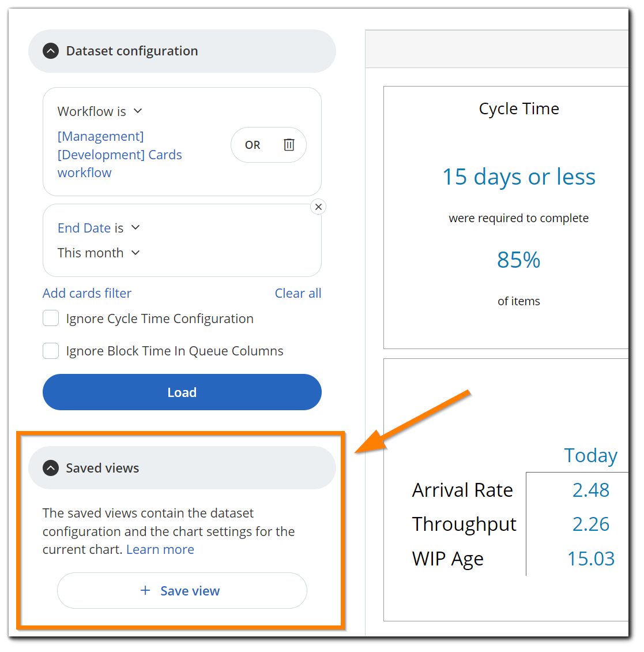The height and width of the screenshot is (652, 644).
Task: Collapse the Dataset configuration section
Action: click(51, 51)
